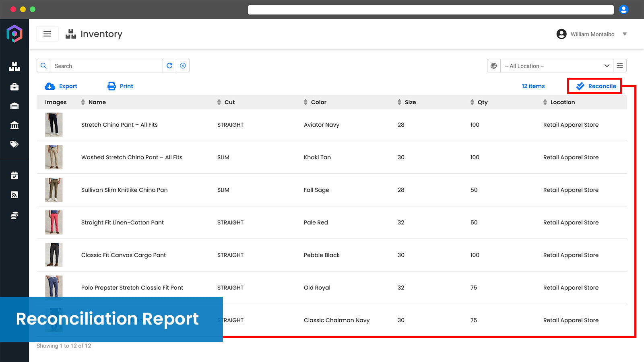Viewport: 644px width, 362px height.
Task: Click the Inventory page title
Action: (101, 34)
